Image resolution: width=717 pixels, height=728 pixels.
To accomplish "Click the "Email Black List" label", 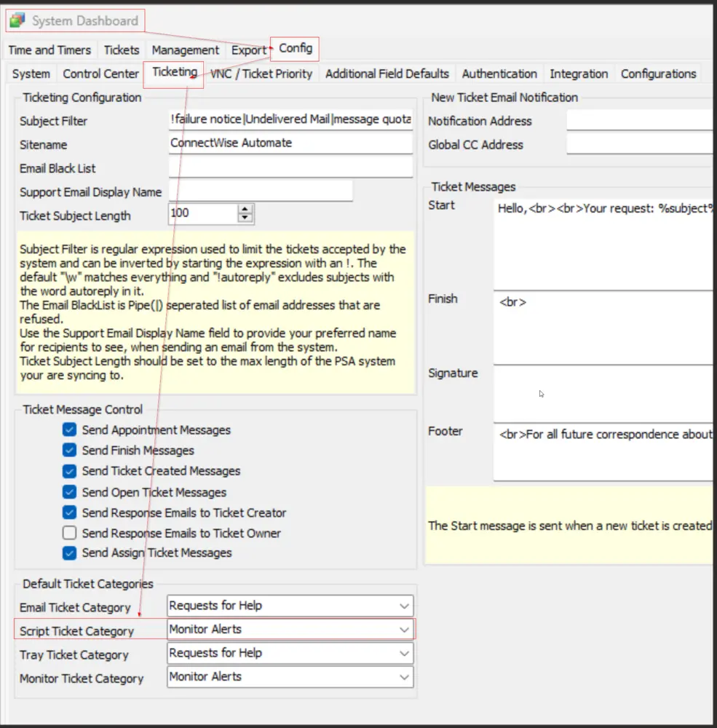I will click(58, 169).
